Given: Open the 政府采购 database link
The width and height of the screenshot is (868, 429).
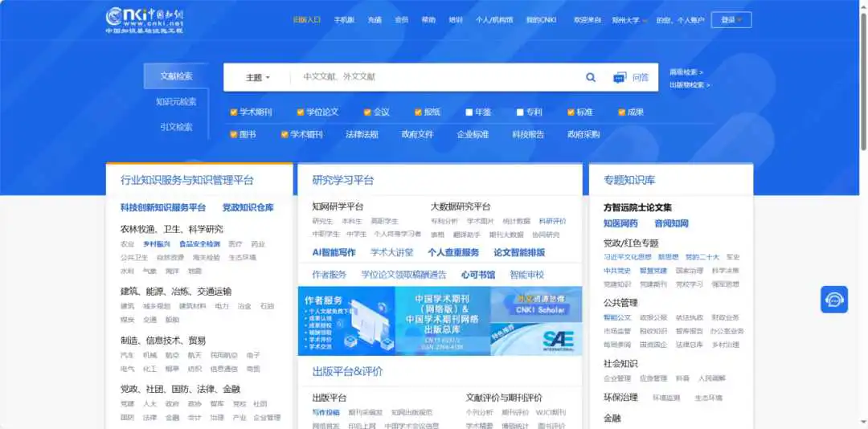Looking at the screenshot, I should point(583,134).
